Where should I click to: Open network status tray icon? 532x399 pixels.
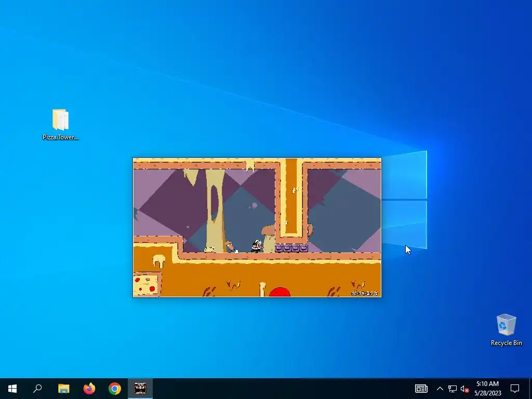[453, 389]
